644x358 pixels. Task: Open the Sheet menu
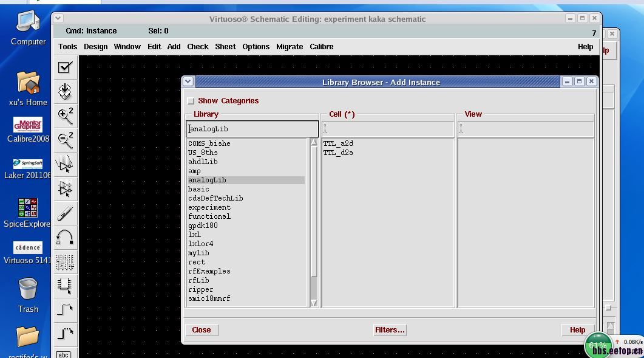tap(225, 47)
